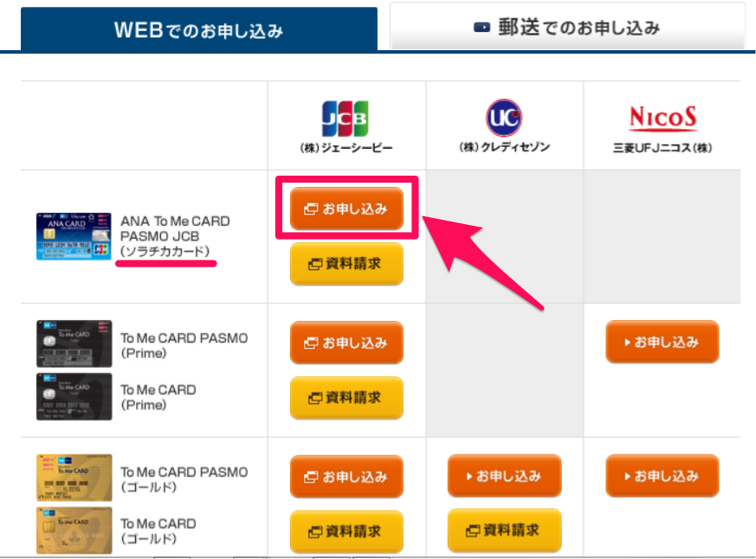Apply for the Gold card via UC
Viewport: 756px width, 559px height.
(504, 476)
